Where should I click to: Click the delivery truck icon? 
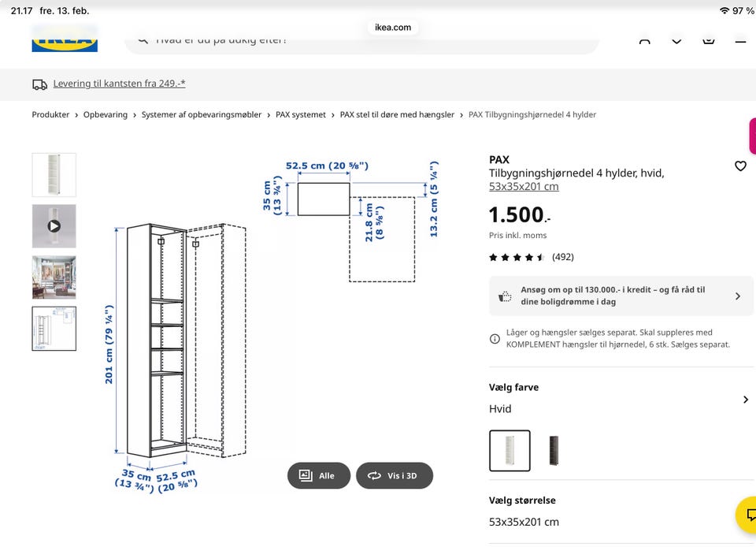pos(40,84)
